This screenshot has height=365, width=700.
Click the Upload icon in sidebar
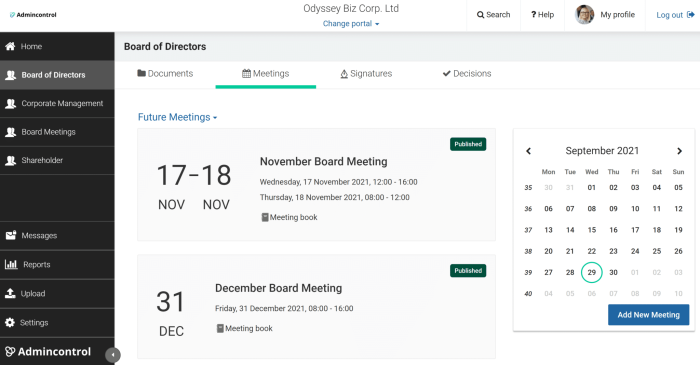pyautogui.click(x=10, y=293)
